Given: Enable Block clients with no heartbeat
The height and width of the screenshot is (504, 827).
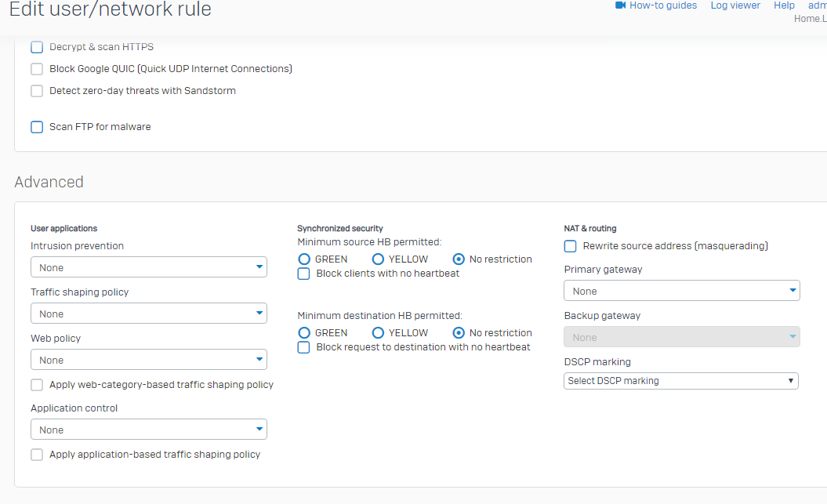Looking at the screenshot, I should click(x=304, y=274).
